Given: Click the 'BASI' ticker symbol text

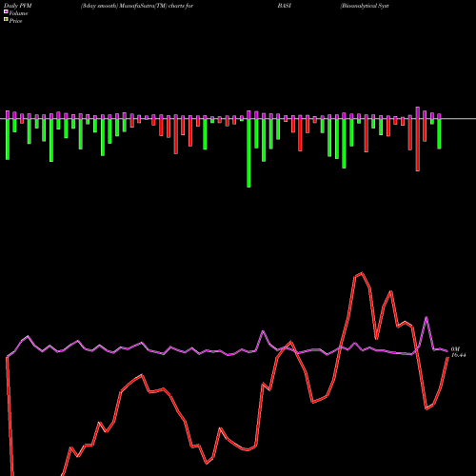Looking at the screenshot, I should coord(285,6).
